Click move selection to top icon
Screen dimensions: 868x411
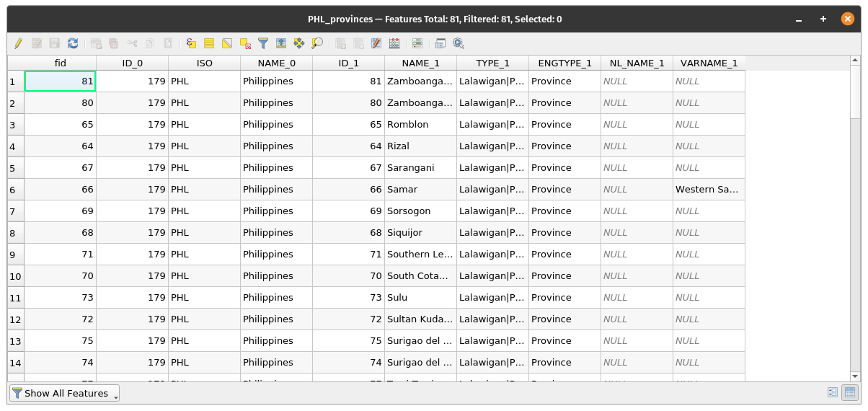281,43
